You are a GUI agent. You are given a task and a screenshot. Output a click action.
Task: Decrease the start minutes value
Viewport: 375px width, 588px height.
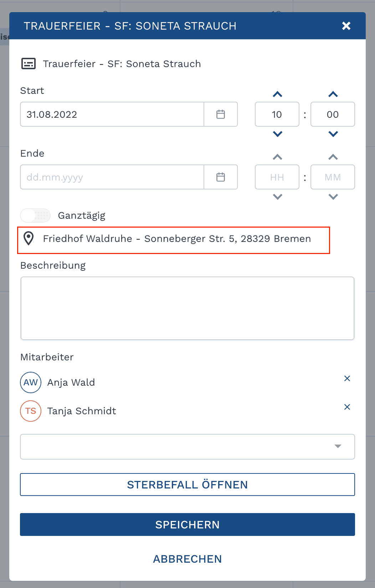[x=333, y=134]
